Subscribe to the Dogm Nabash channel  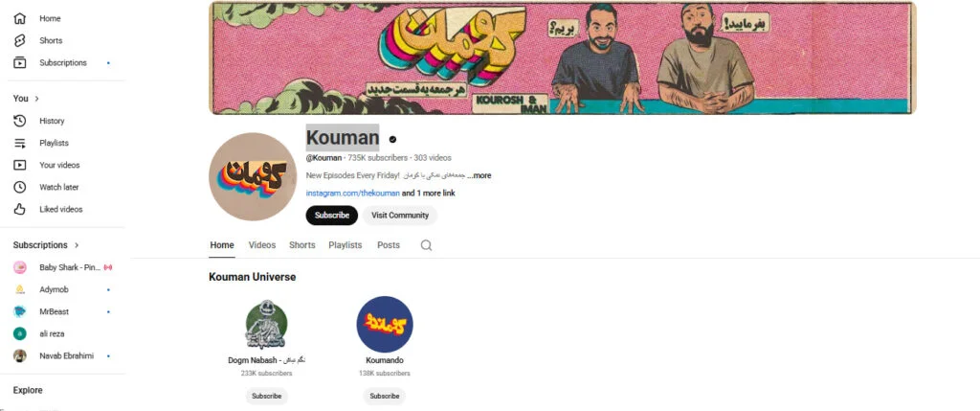click(x=266, y=396)
